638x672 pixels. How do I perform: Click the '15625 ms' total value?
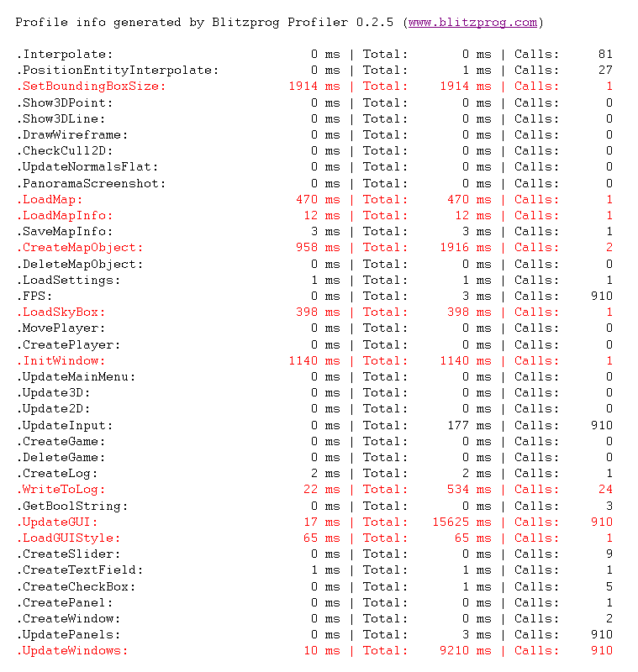point(461,522)
